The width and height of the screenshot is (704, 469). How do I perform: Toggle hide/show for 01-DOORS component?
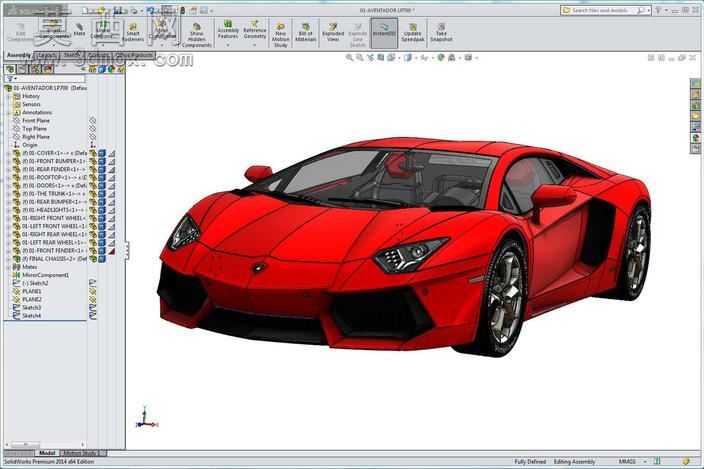click(93, 186)
